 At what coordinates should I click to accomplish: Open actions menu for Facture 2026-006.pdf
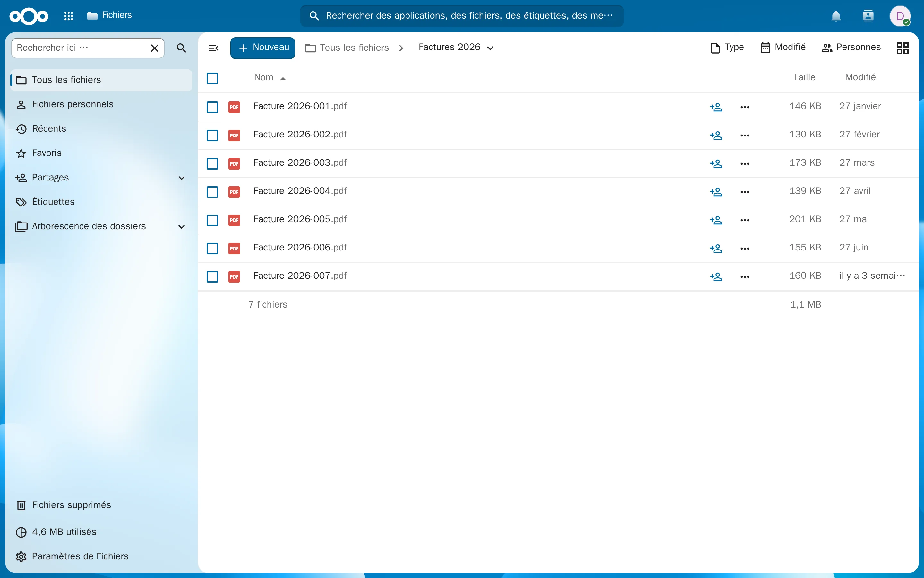(x=745, y=249)
